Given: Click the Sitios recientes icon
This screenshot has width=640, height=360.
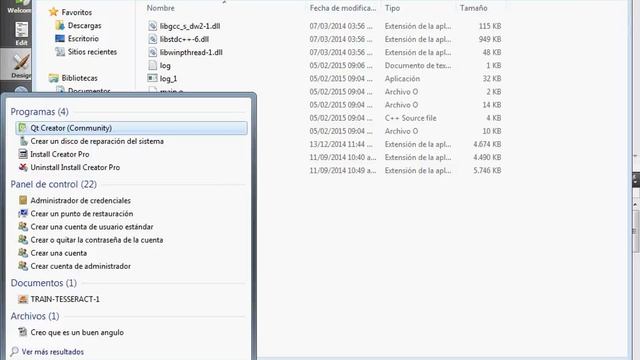Looking at the screenshot, I should coord(60,51).
